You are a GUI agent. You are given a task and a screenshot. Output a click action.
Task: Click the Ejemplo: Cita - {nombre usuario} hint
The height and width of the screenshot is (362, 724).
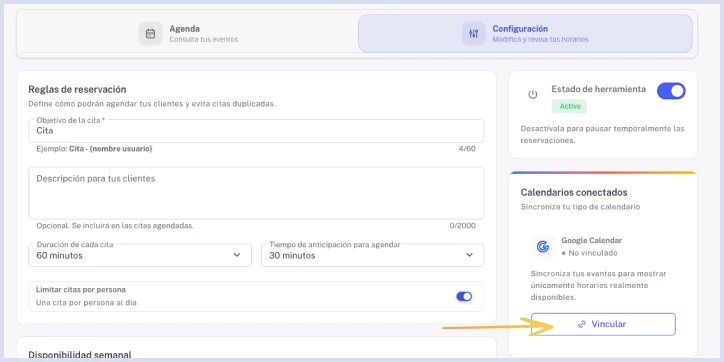pyautogui.click(x=94, y=149)
